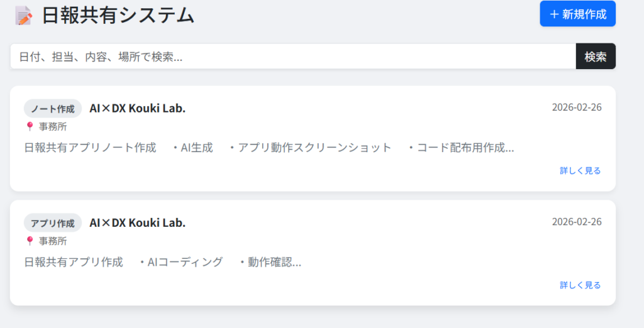Click the pin icon in the ノート作成 report
644x328 pixels.
click(30, 126)
